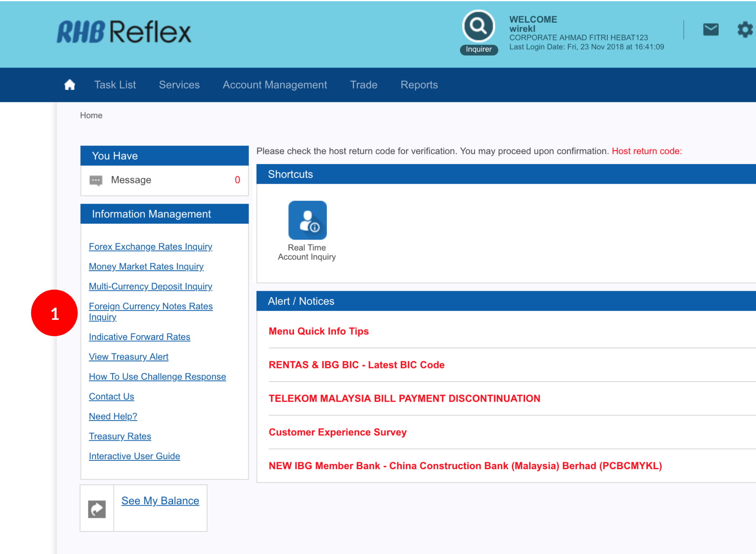View the Treasury Alert link
756x554 pixels.
[x=129, y=357]
